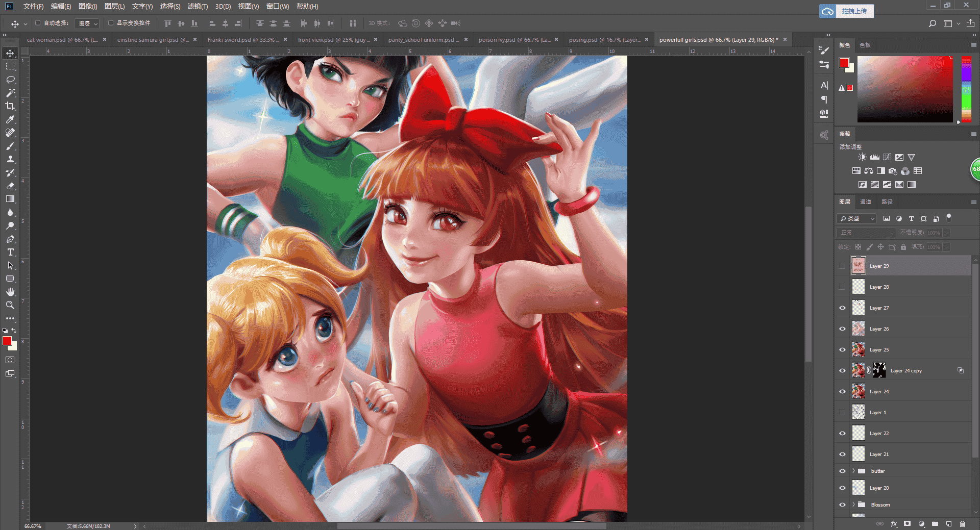980x530 pixels.
Task: Close the cat woman.psd document tab
Action: pyautogui.click(x=105, y=39)
